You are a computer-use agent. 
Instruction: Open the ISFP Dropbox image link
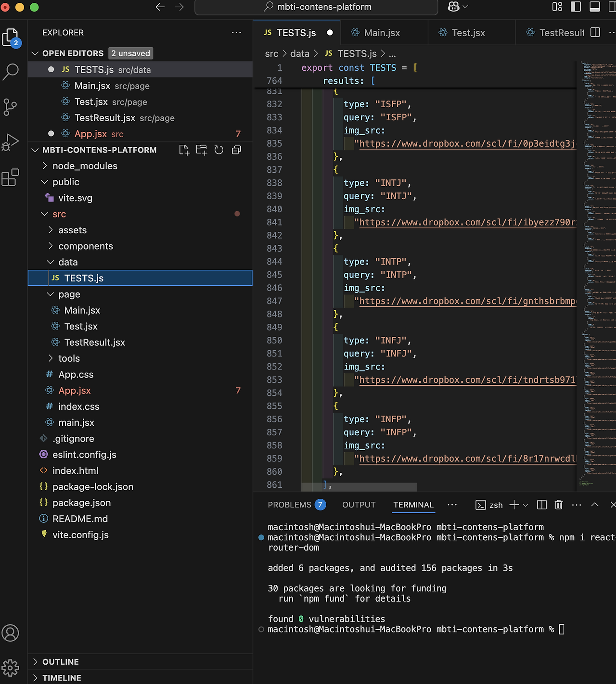pyautogui.click(x=467, y=143)
